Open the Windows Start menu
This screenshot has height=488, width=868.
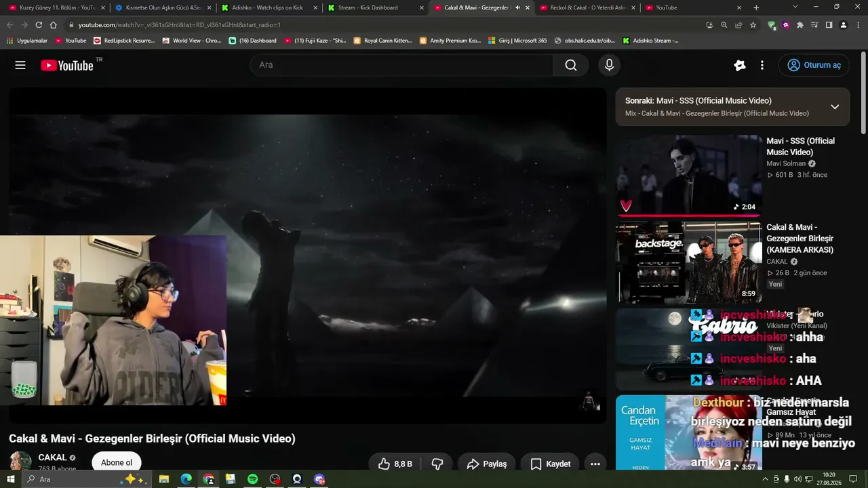(9, 479)
